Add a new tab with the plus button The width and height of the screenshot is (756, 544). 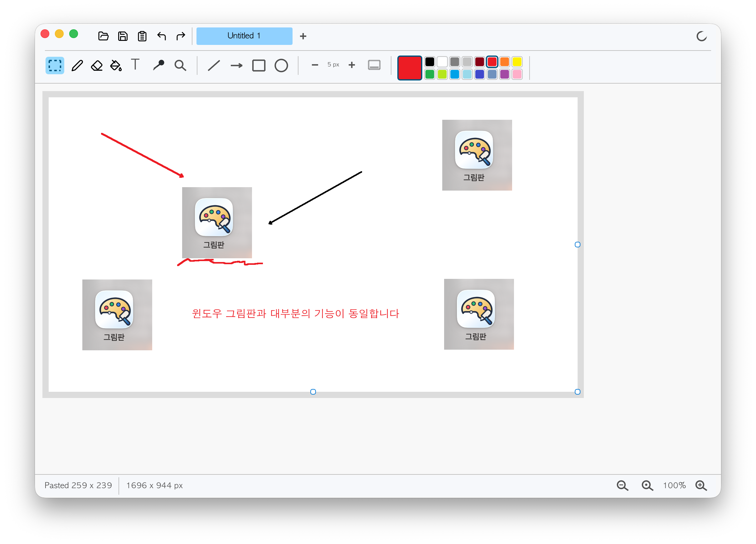303,36
